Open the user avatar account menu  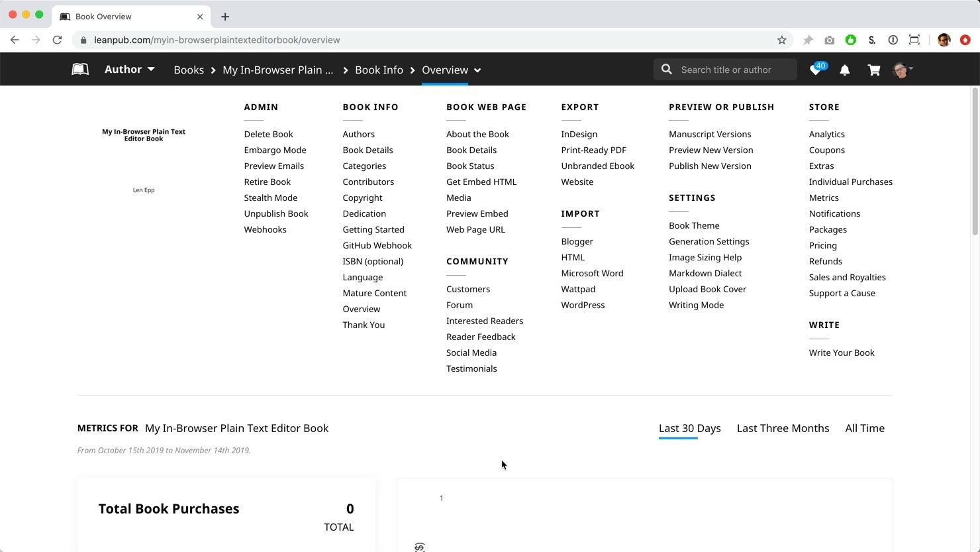coord(902,70)
